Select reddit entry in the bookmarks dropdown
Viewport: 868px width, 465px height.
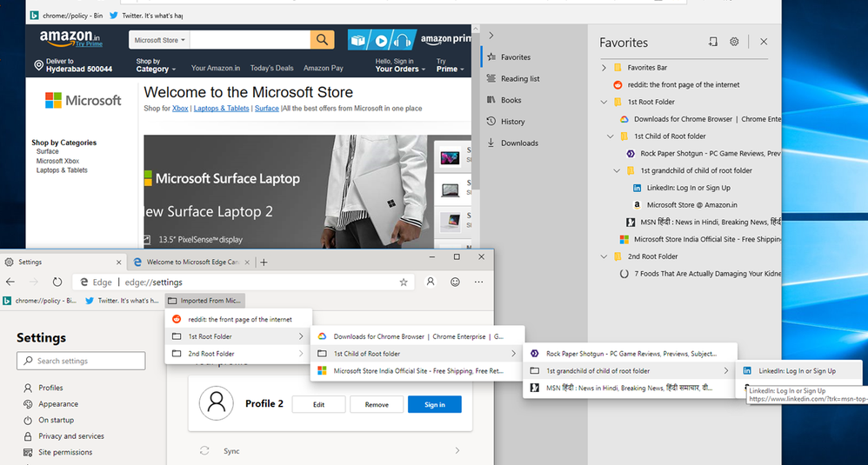[x=238, y=319]
